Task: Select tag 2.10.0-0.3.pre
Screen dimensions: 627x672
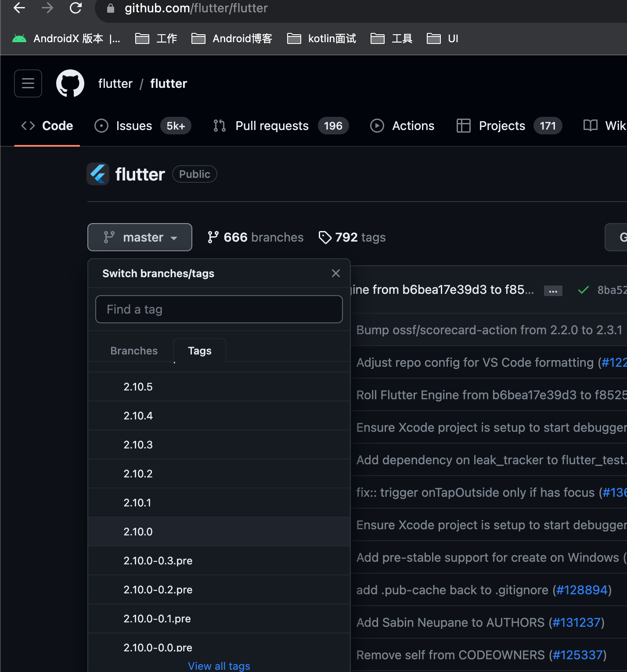Action: click(219, 560)
